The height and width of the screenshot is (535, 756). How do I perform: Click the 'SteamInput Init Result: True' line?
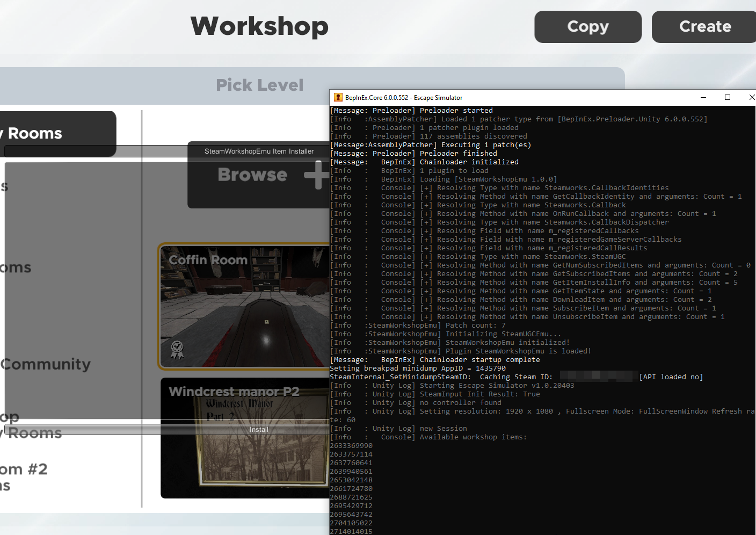tap(435, 394)
